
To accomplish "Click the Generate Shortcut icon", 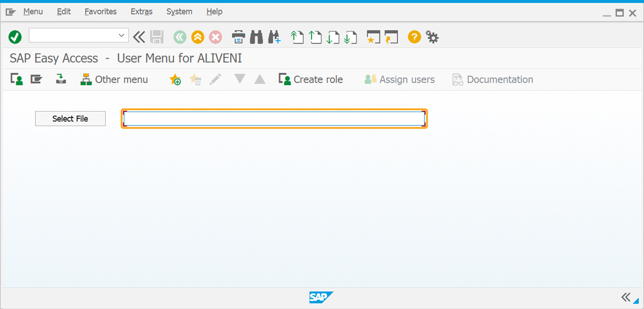I will point(391,37).
